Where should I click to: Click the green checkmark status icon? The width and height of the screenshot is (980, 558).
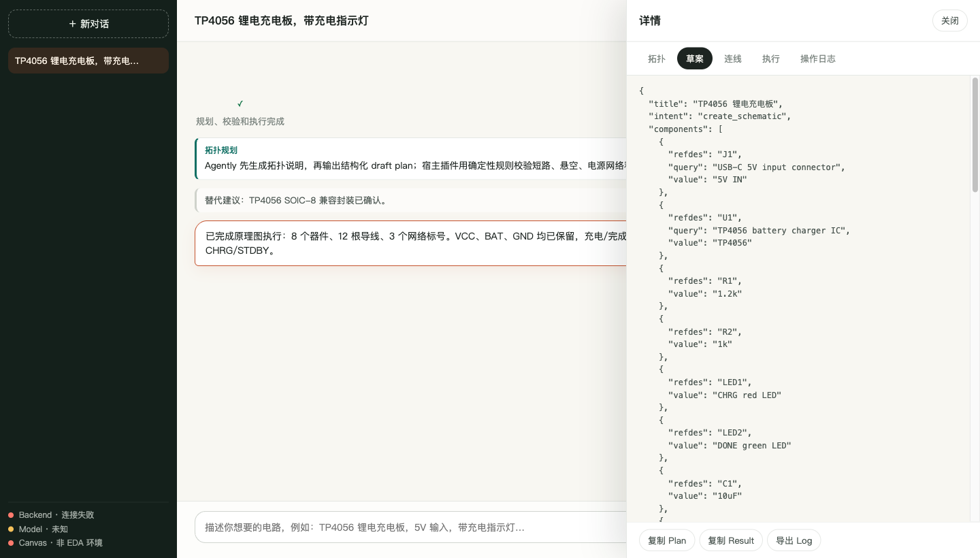(240, 103)
